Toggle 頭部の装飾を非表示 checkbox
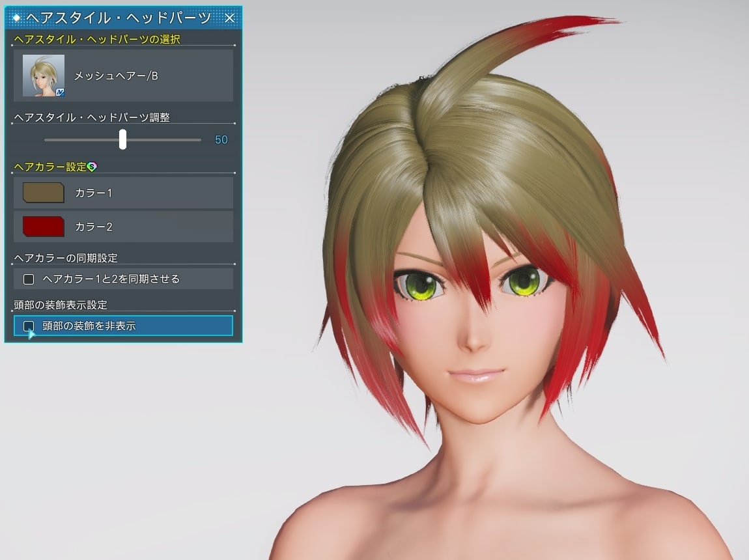 point(29,326)
